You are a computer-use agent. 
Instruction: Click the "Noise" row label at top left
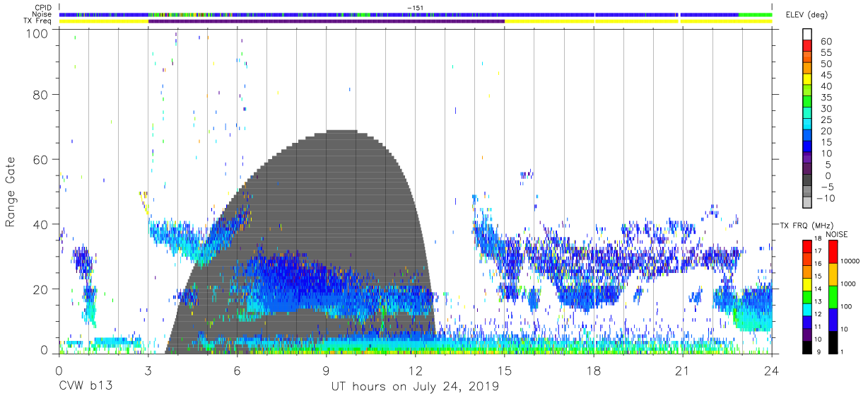click(x=43, y=14)
